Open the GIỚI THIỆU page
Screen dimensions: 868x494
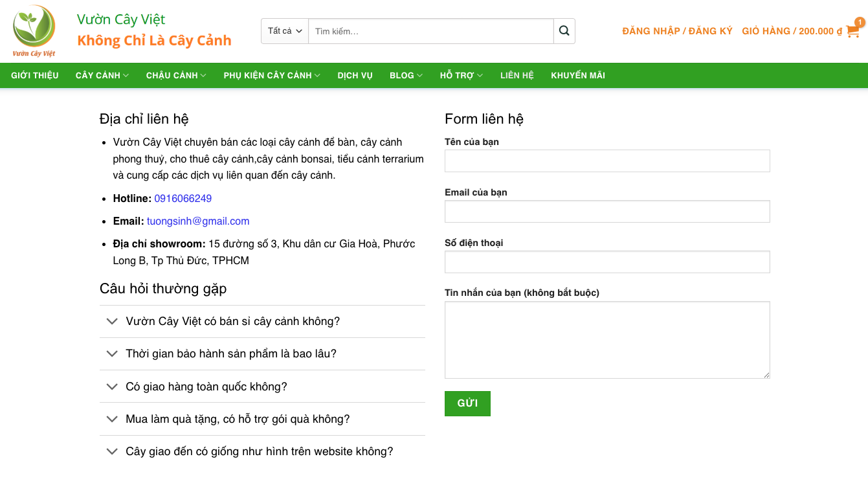point(34,75)
